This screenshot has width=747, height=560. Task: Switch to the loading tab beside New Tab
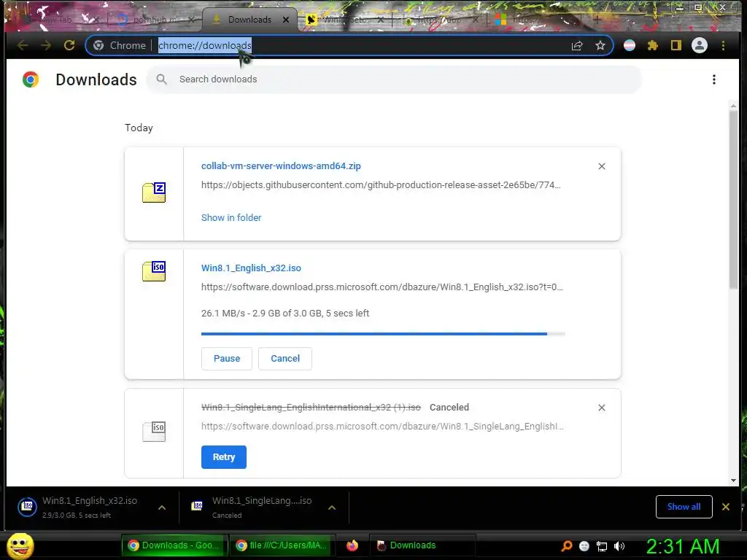coord(152,20)
